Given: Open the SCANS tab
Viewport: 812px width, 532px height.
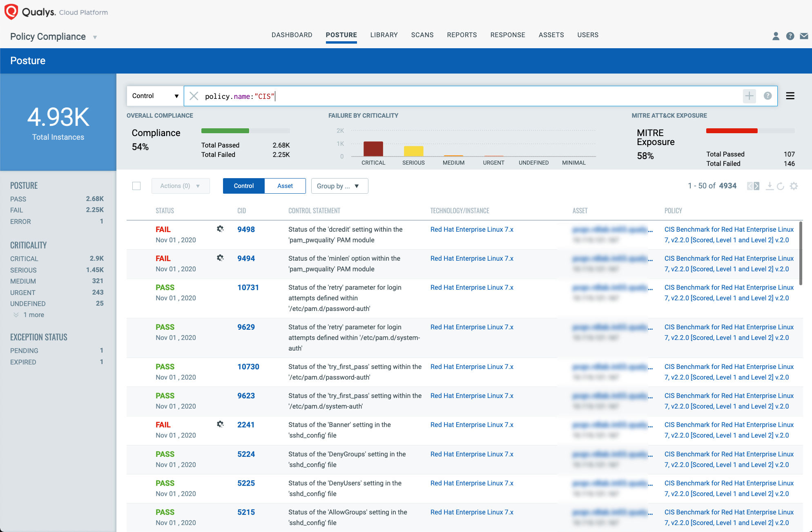Looking at the screenshot, I should [x=422, y=35].
